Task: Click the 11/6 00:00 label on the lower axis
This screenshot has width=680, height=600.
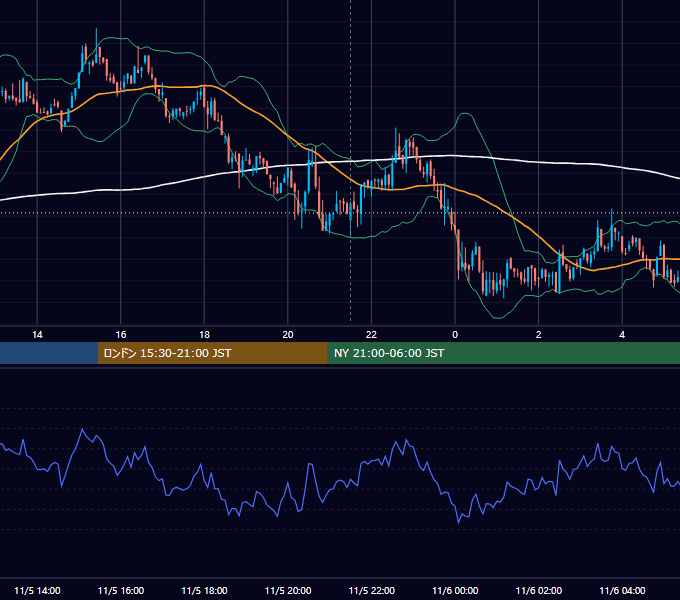Action: point(455,590)
